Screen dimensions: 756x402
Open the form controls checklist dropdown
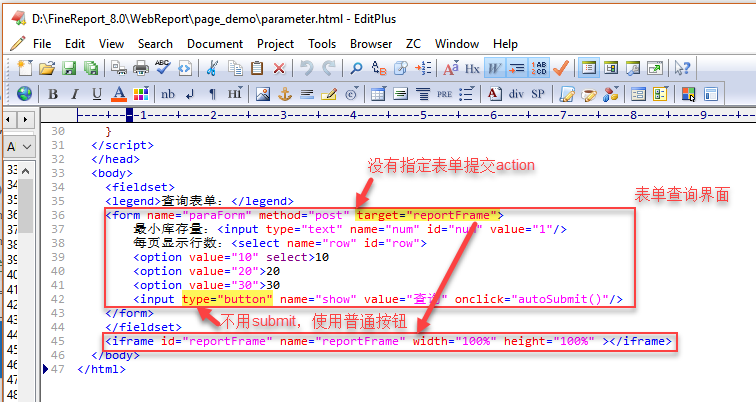point(661,94)
